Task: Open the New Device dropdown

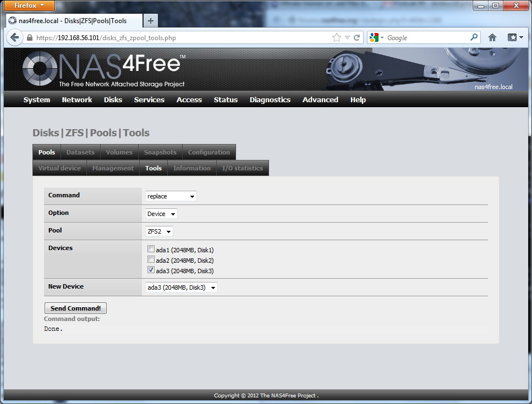Action: [182, 287]
